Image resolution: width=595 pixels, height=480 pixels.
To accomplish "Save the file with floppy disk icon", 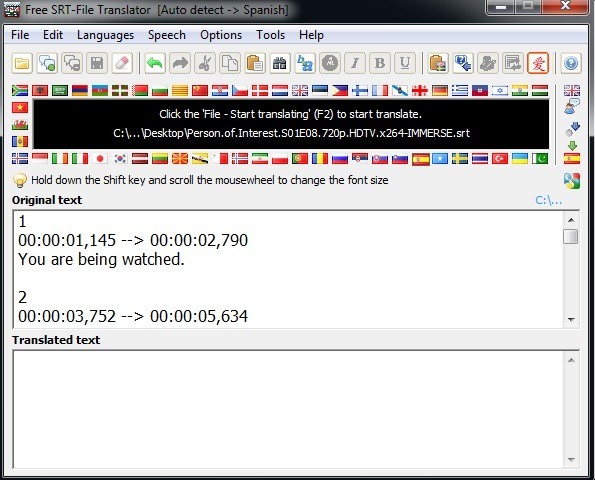I will click(x=97, y=63).
